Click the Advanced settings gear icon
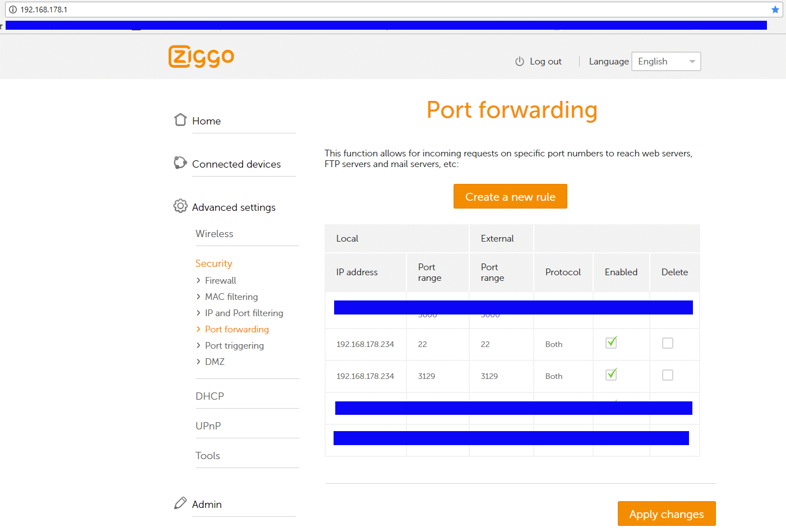The width and height of the screenshot is (786, 532). (180, 206)
